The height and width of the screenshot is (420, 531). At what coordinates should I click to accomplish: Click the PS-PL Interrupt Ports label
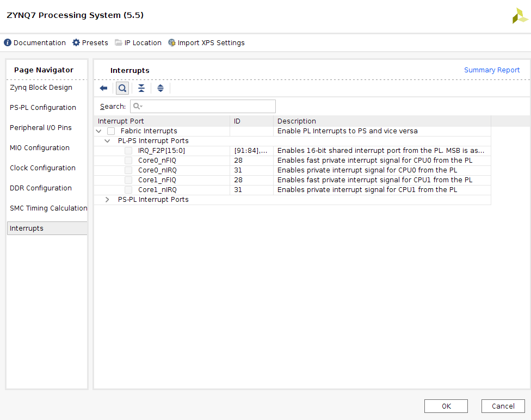click(x=153, y=200)
